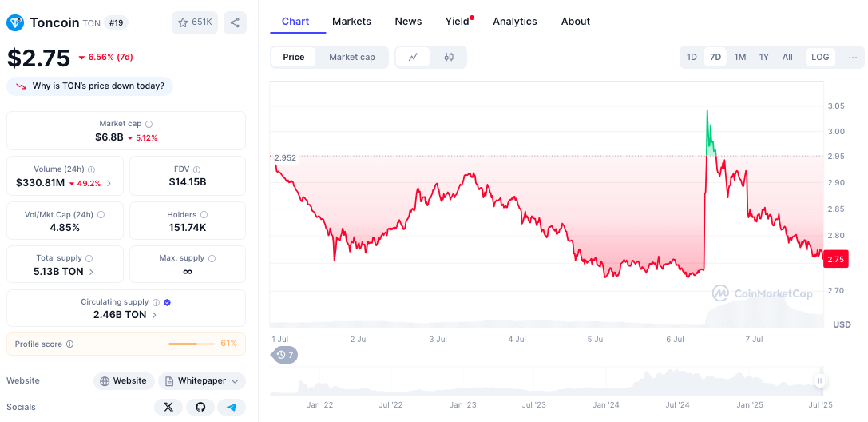Click the 6.56% (7d) price change
The width and height of the screenshot is (868, 422).
point(105,57)
